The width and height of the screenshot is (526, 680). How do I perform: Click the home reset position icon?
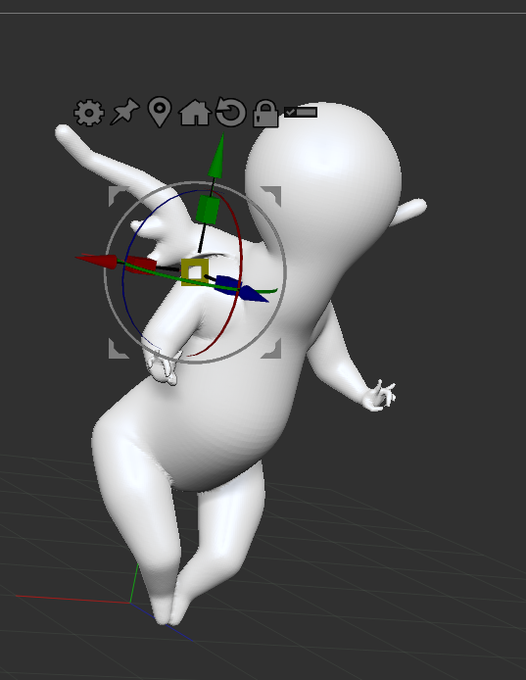tap(195, 113)
